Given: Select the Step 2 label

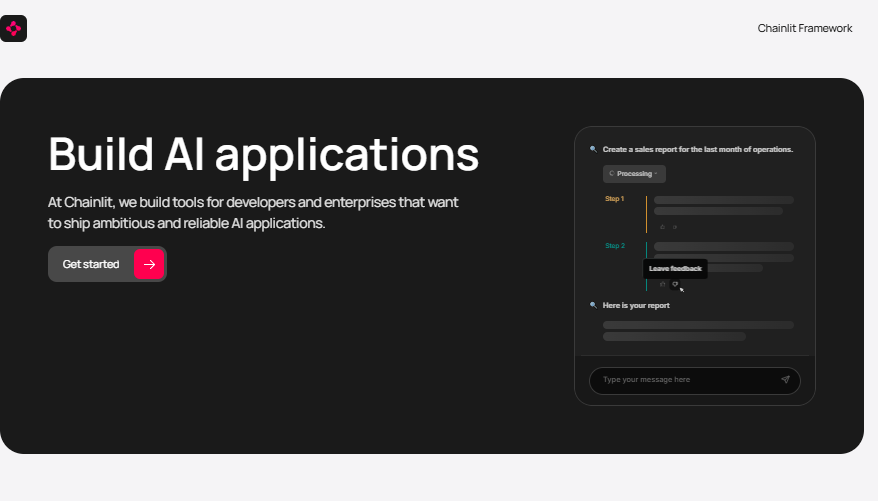Looking at the screenshot, I should 615,246.
